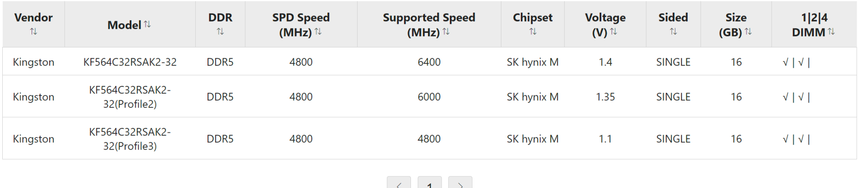This screenshot has height=188, width=868.
Task: Click the KF564C32RSAK2-32(Profile3) model cell
Action: pos(130,139)
